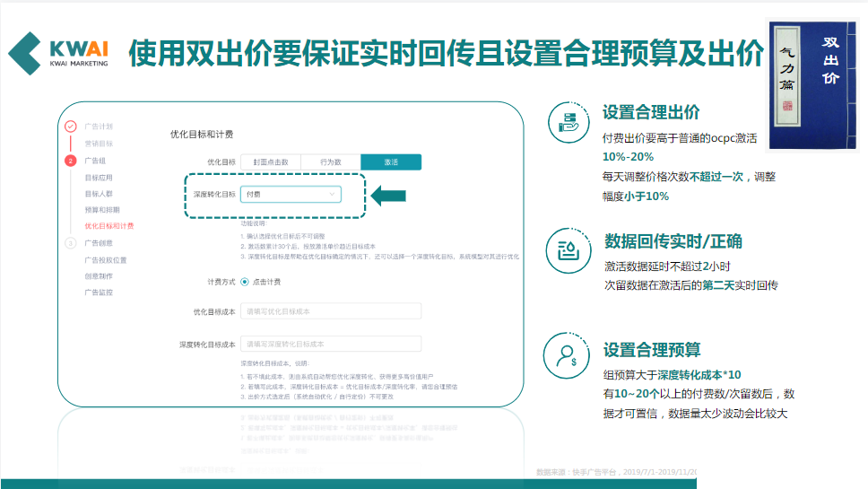Click the 设置合理出价 heading
Screen dimensions: 868x489
651,112
